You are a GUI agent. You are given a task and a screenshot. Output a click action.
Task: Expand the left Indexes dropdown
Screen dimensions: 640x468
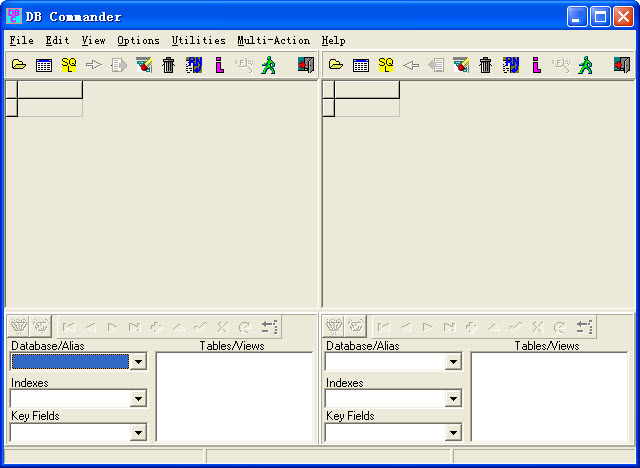pos(139,399)
